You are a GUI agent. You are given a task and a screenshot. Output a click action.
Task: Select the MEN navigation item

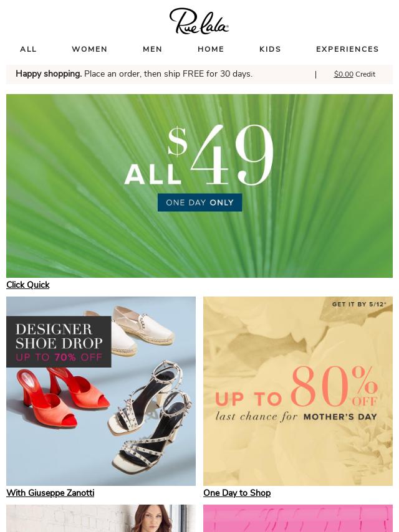click(x=152, y=49)
